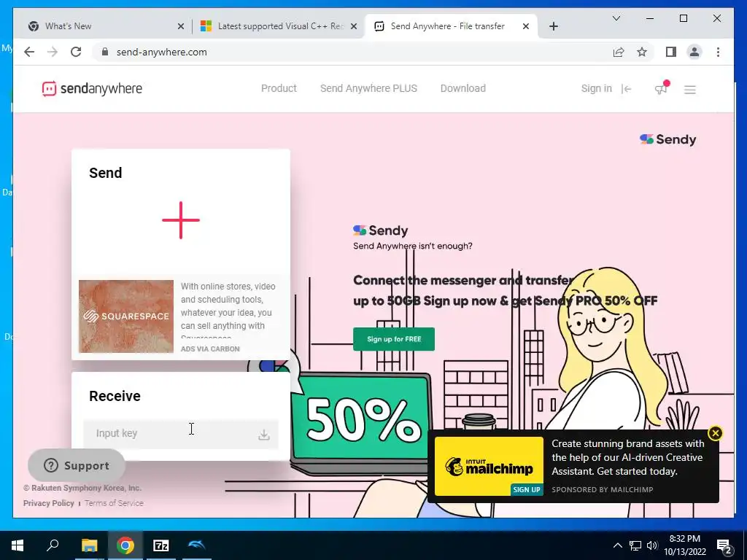Click Sign in link
This screenshot has width=747, height=560.
596,88
